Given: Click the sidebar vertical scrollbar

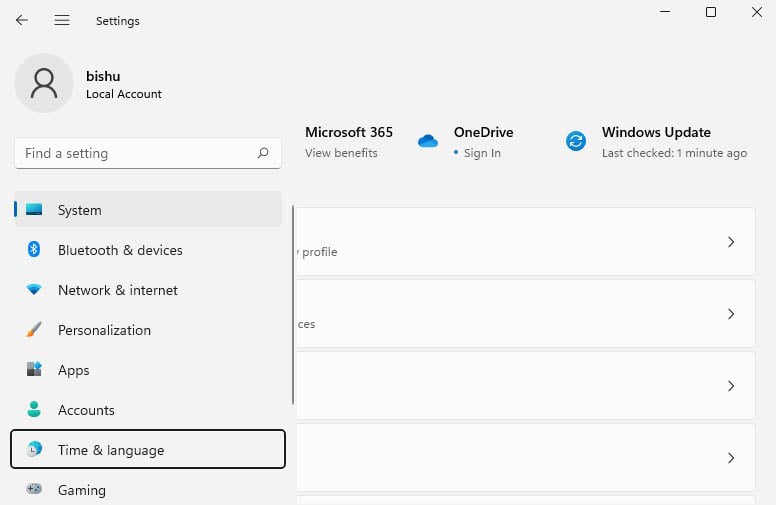Looking at the screenshot, I should 293,305.
